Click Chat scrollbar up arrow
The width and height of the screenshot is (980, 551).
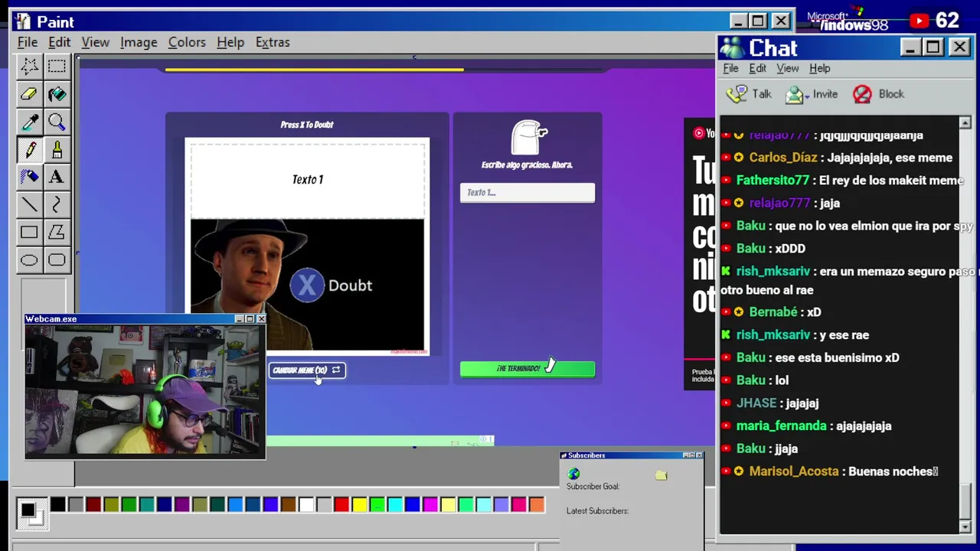coord(965,123)
